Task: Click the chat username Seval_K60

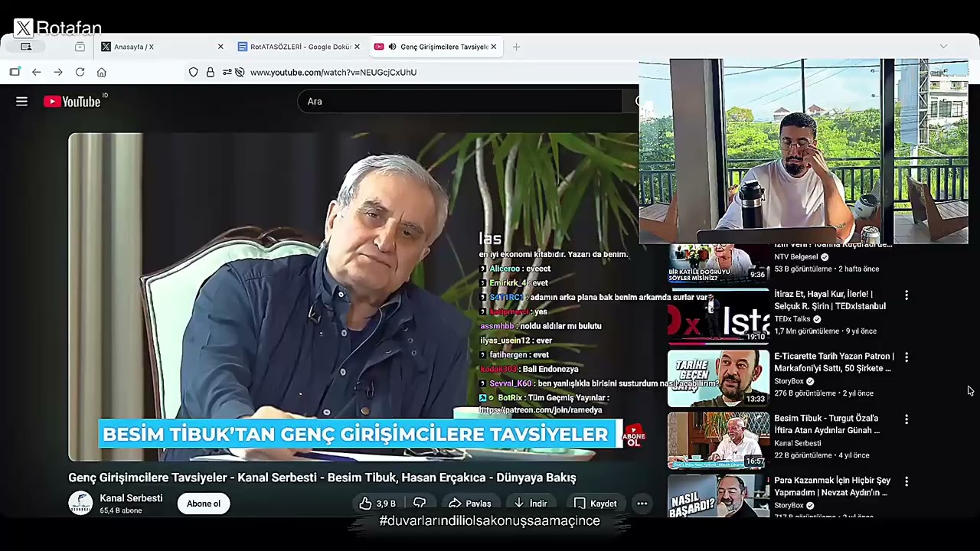Action: point(510,383)
